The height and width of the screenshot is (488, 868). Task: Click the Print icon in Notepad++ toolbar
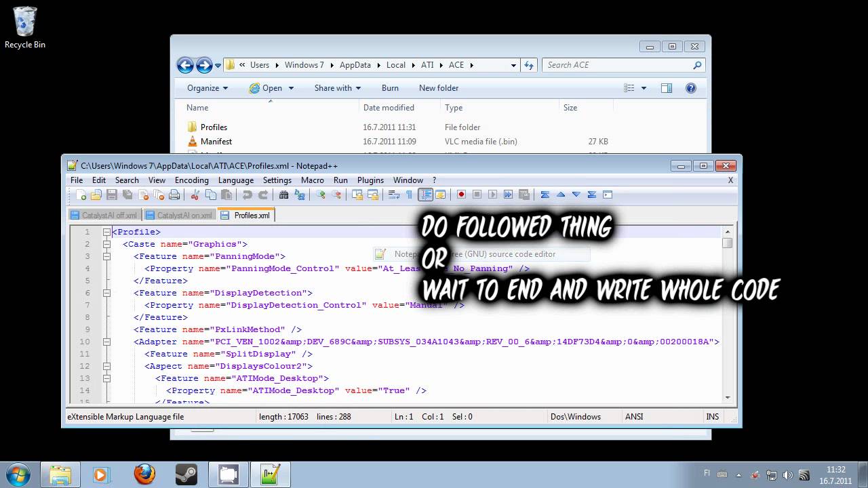174,195
